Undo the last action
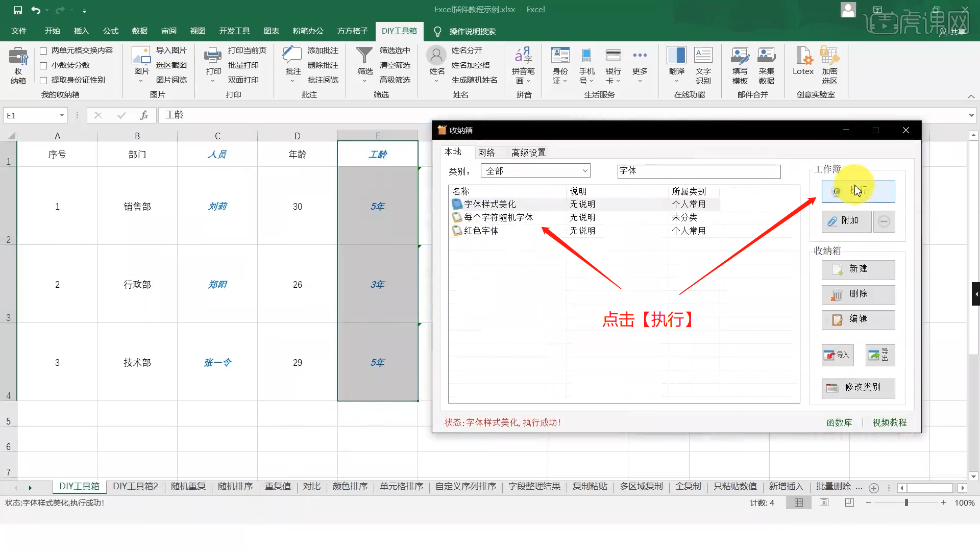 tap(35, 10)
